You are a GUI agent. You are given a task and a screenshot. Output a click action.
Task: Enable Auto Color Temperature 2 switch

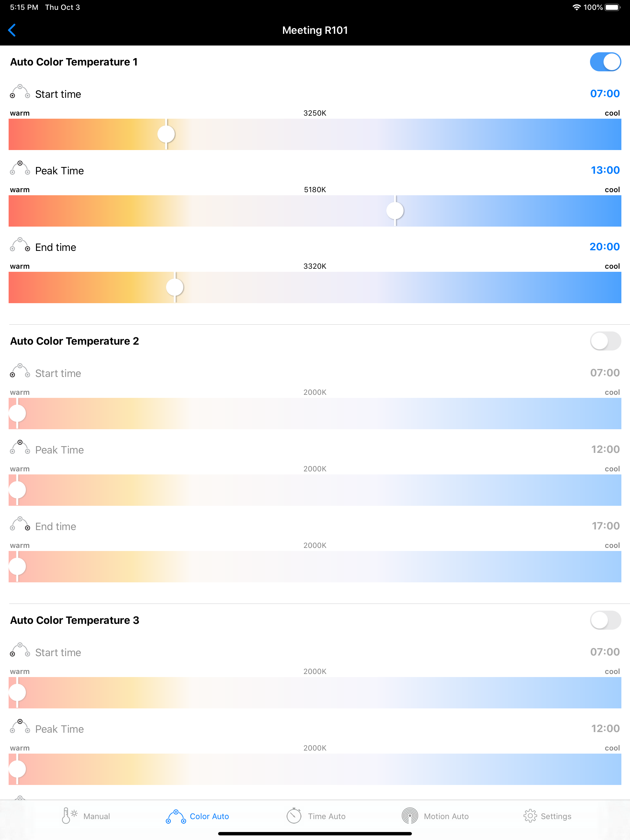(x=605, y=341)
